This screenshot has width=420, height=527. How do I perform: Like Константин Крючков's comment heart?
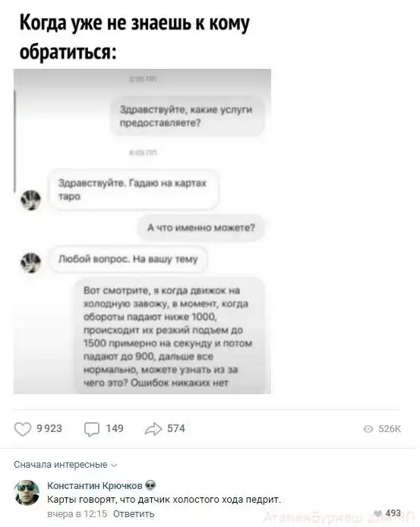coord(378,513)
